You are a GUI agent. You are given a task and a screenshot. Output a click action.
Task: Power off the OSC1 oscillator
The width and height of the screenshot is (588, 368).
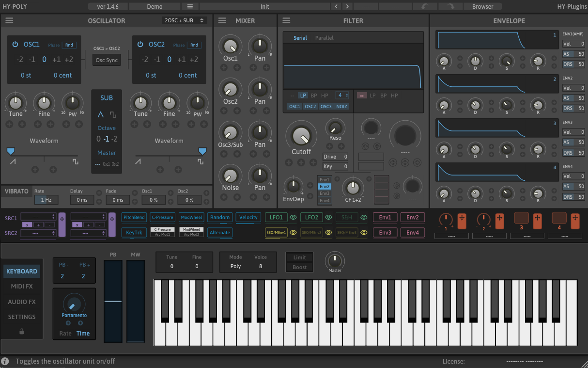[15, 44]
